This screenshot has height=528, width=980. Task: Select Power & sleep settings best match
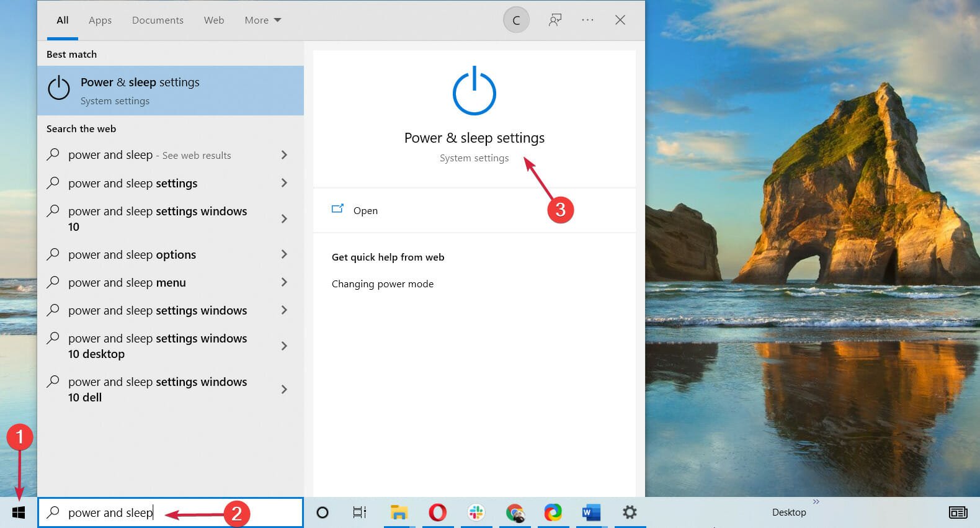tap(171, 91)
